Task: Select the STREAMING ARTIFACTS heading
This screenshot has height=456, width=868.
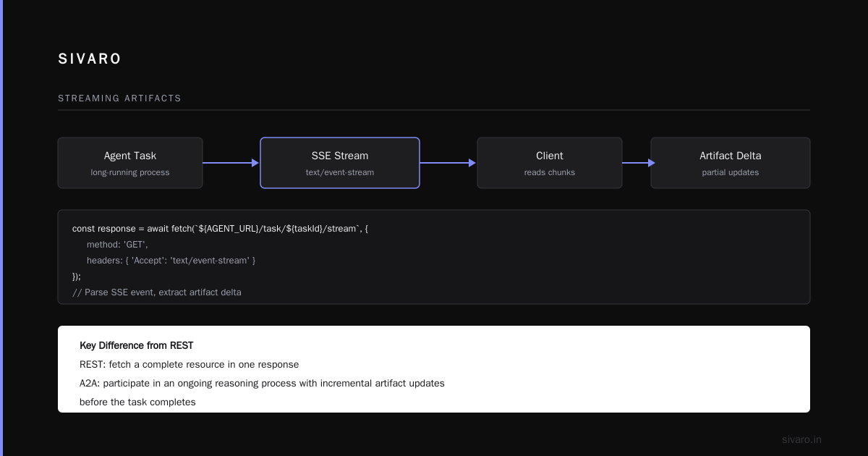Action: point(119,98)
